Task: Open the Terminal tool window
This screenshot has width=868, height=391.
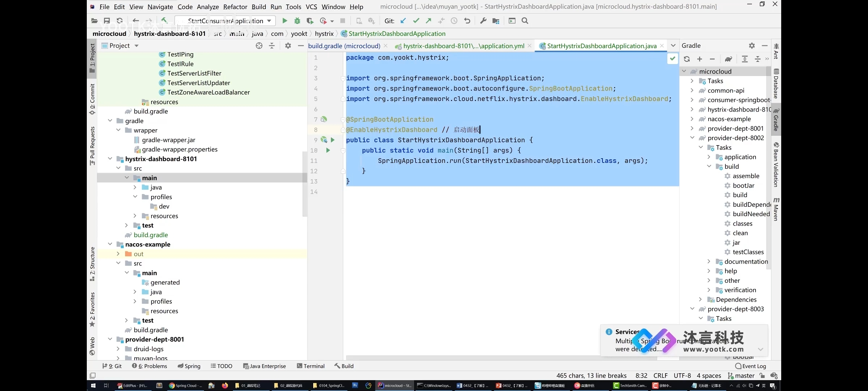Action: pyautogui.click(x=311, y=366)
